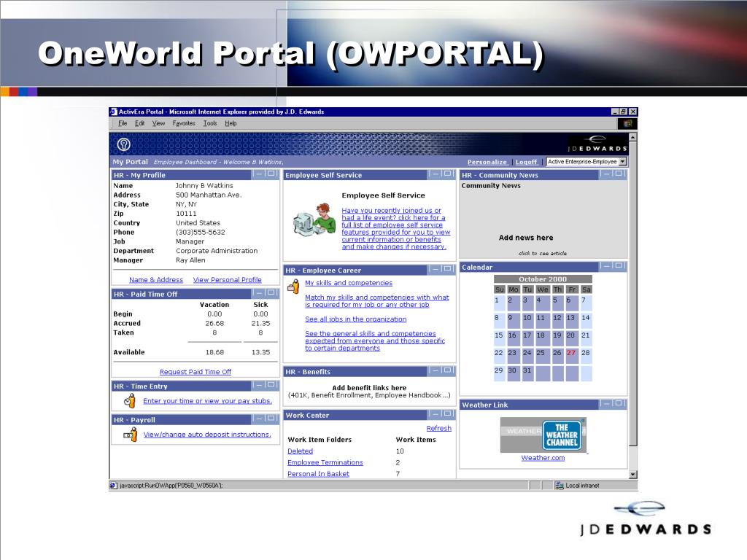Viewport: 747px width, 560px height.
Task: Maximize the HR - My Profile panel
Action: click(x=271, y=174)
